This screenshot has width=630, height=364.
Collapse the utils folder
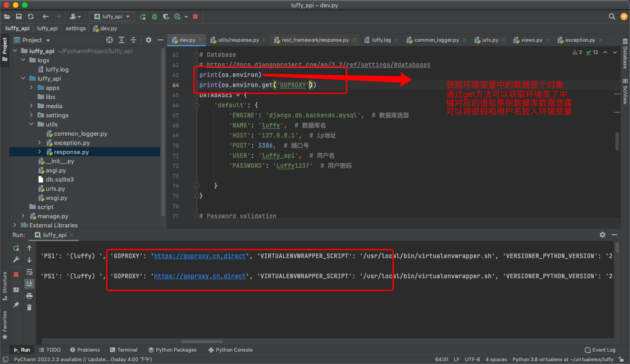pyautogui.click(x=32, y=124)
